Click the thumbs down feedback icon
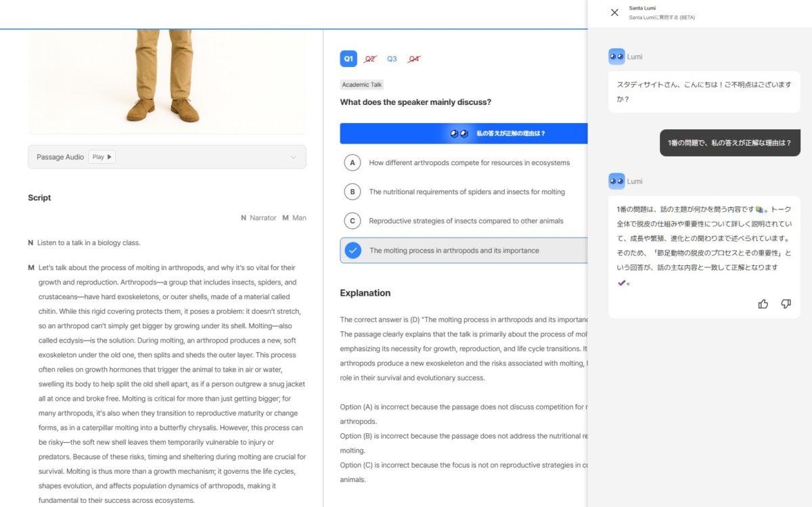The image size is (812, 507). pyautogui.click(x=786, y=304)
